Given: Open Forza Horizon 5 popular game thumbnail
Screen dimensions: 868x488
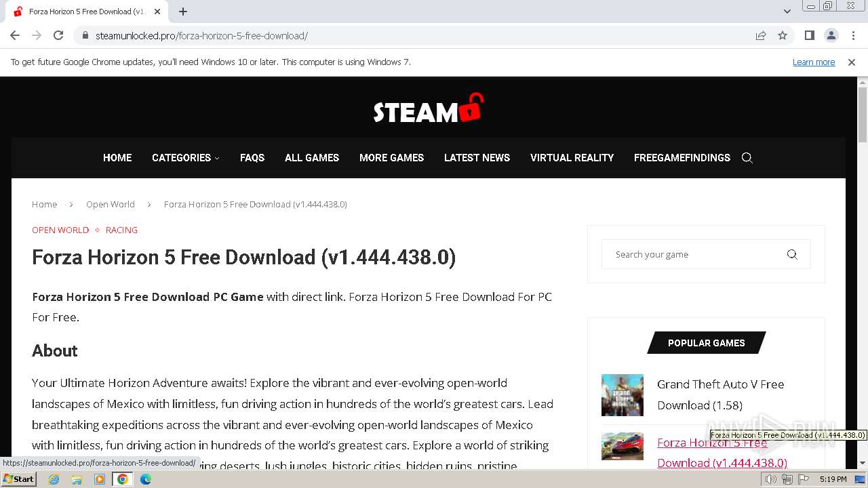Looking at the screenshot, I should (623, 446).
